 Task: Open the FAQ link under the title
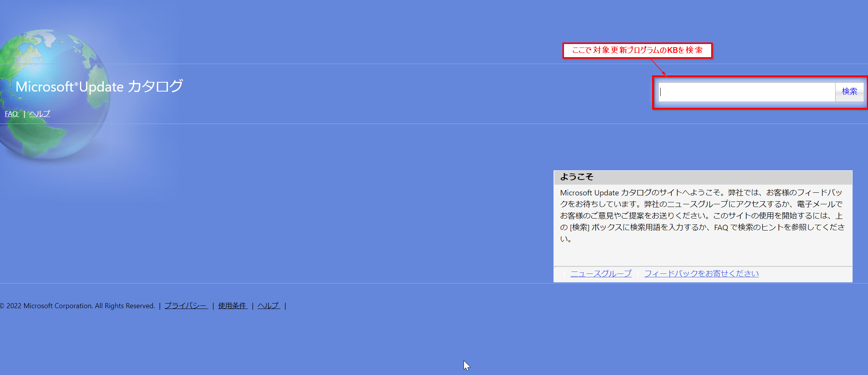click(x=12, y=114)
